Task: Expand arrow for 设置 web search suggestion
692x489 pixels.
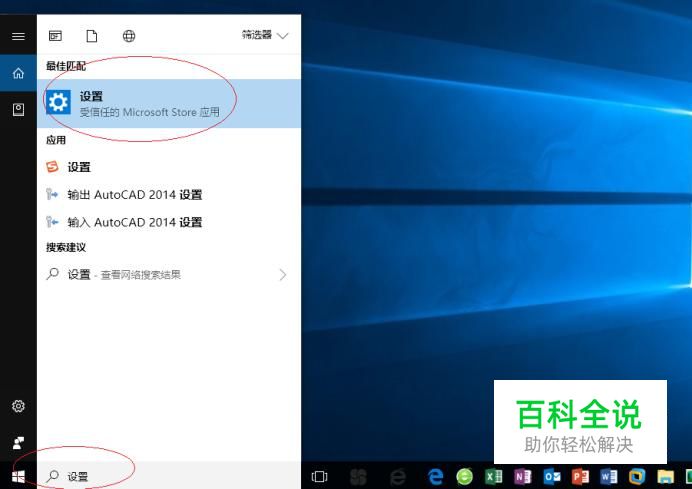Action: click(x=283, y=275)
